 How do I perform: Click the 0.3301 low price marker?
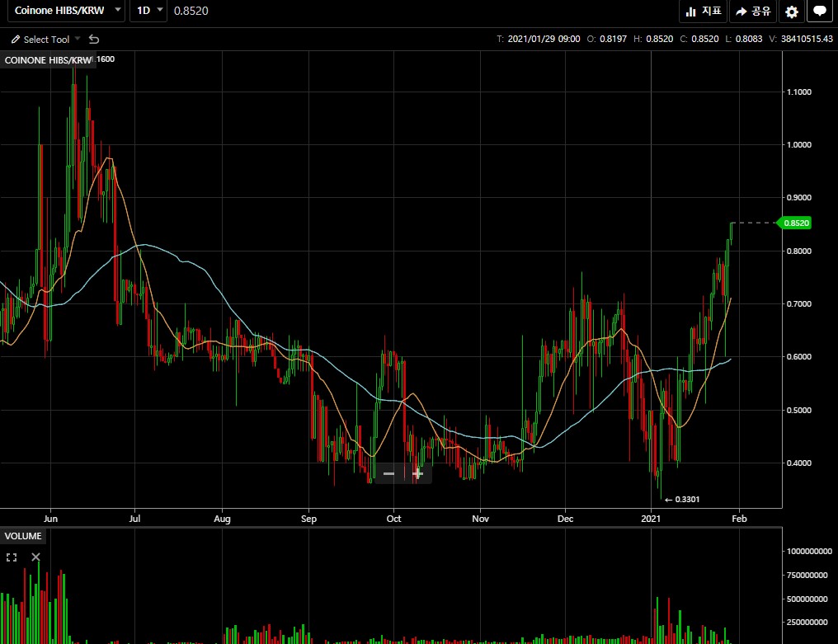click(682, 499)
